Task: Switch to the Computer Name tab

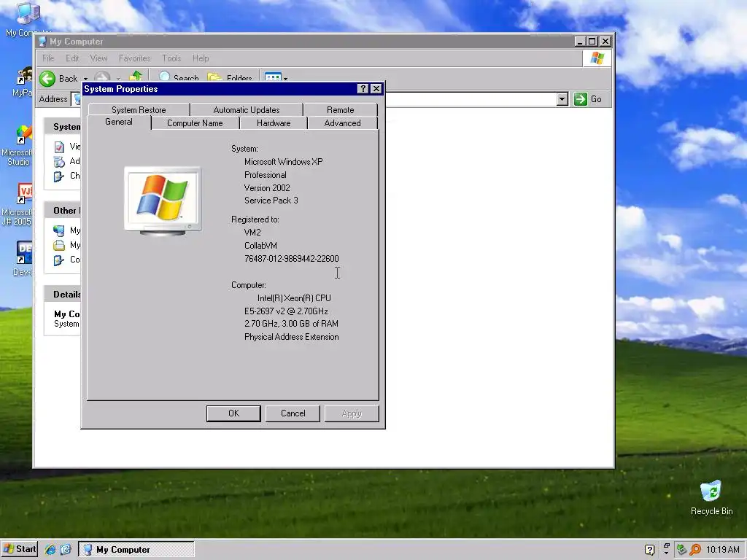Action: pyautogui.click(x=195, y=123)
